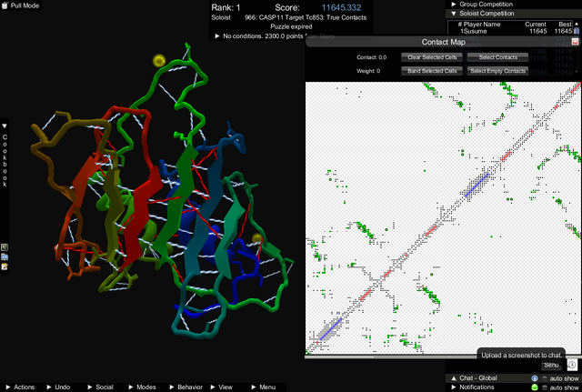Click the leaderboard scrollbar up arrow
The image size is (582, 392).
(577, 24)
